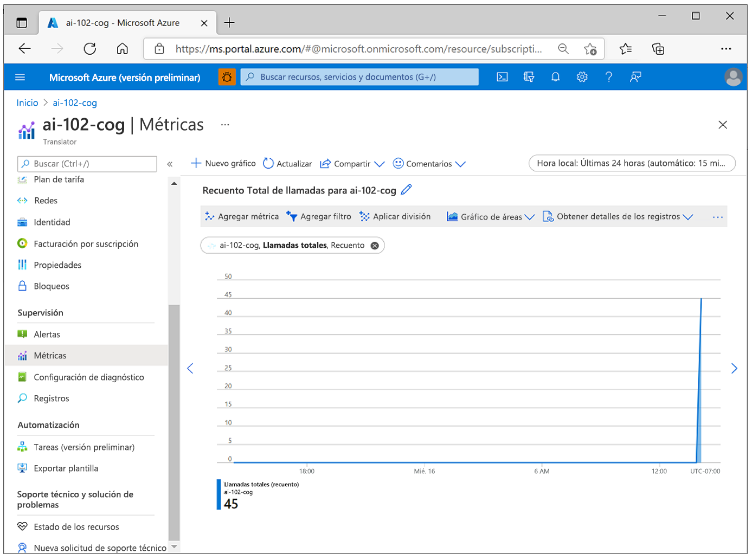Click Actualizar to refresh metrics
The width and height of the screenshot is (752, 560).
[x=287, y=163]
